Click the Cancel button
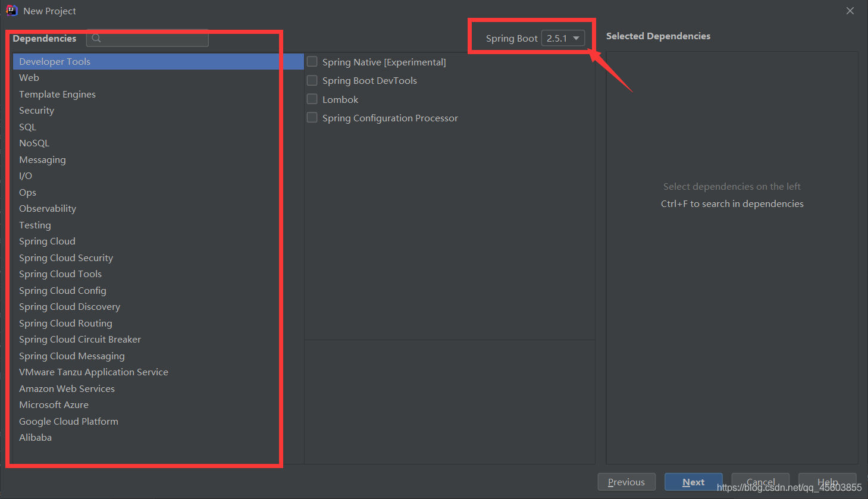 click(x=760, y=482)
